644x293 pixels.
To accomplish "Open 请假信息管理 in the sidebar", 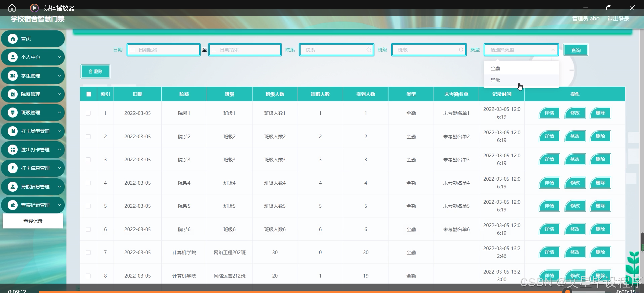I will pyautogui.click(x=33, y=186).
